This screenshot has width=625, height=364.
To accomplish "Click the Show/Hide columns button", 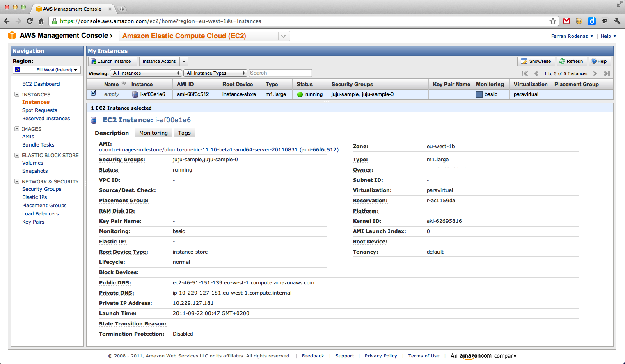I will pos(536,61).
